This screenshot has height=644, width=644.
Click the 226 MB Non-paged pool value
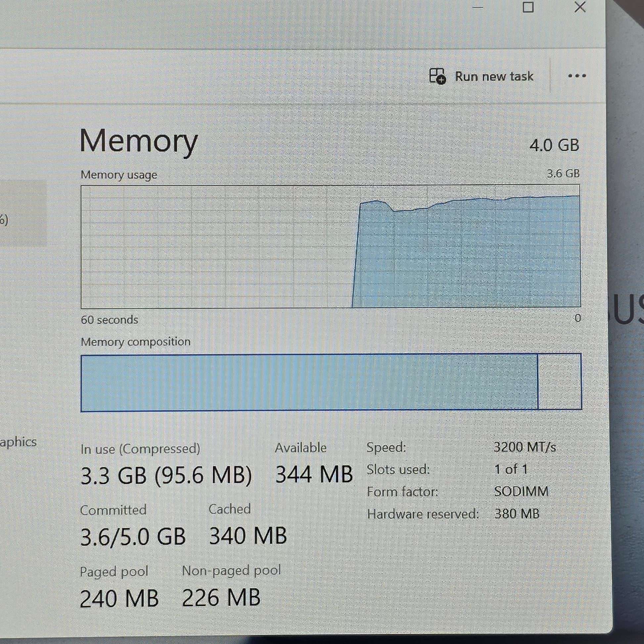click(x=221, y=598)
